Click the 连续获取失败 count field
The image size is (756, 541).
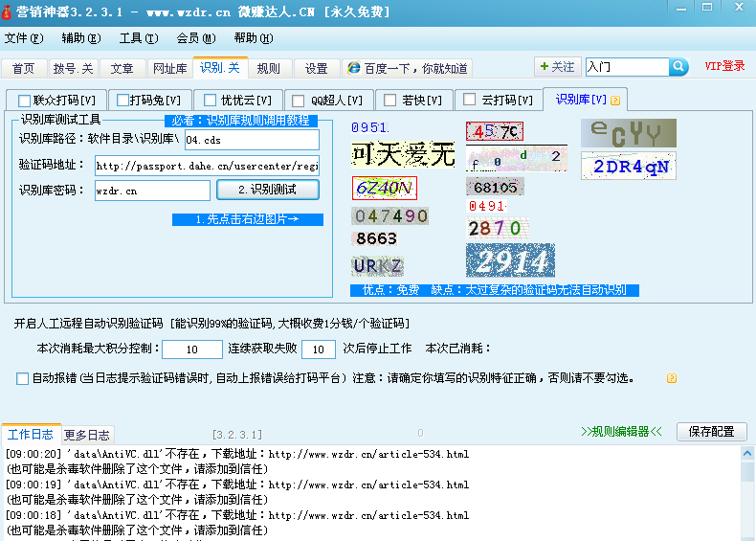click(x=319, y=349)
